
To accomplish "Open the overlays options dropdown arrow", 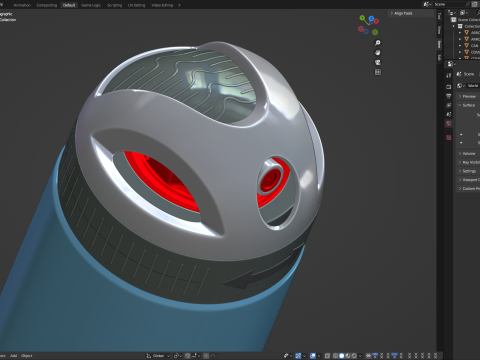I will click(x=319, y=356).
